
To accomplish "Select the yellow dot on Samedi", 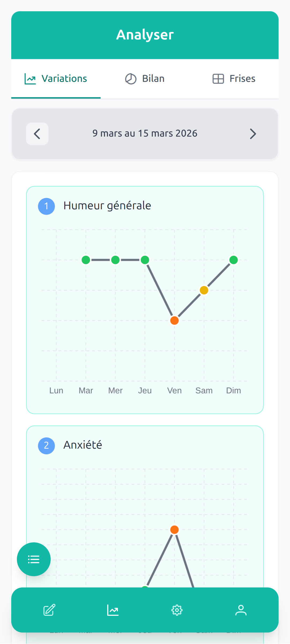I will (x=204, y=290).
